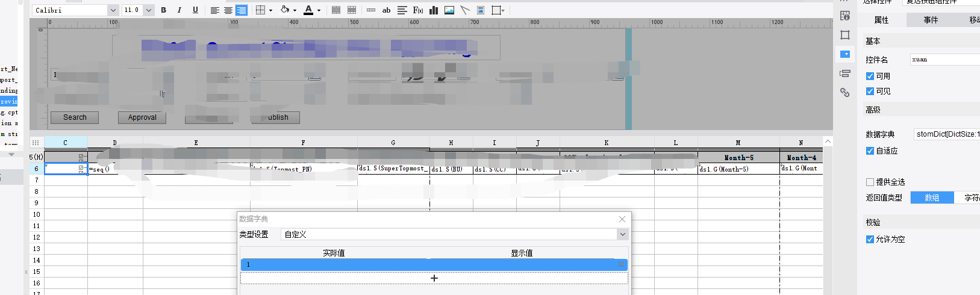Image resolution: width=980 pixels, height=295 pixels.
Task: Insert an image into the cell
Action: [x=449, y=10]
